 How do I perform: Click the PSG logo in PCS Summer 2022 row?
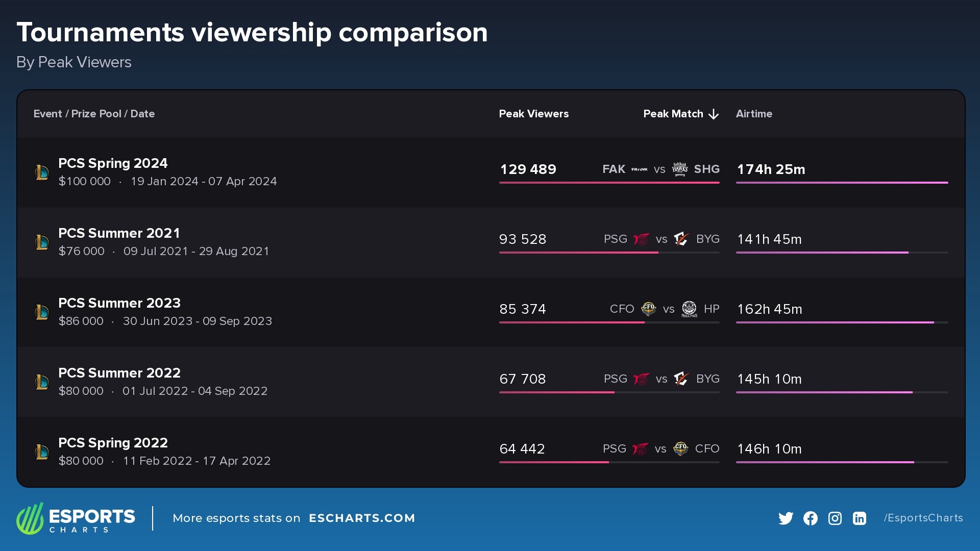(x=641, y=379)
